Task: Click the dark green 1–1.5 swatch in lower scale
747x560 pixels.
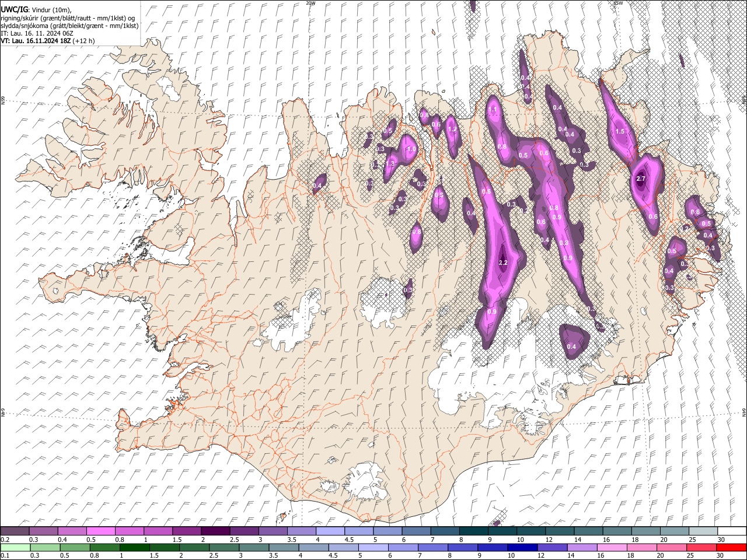Action: (x=134, y=547)
